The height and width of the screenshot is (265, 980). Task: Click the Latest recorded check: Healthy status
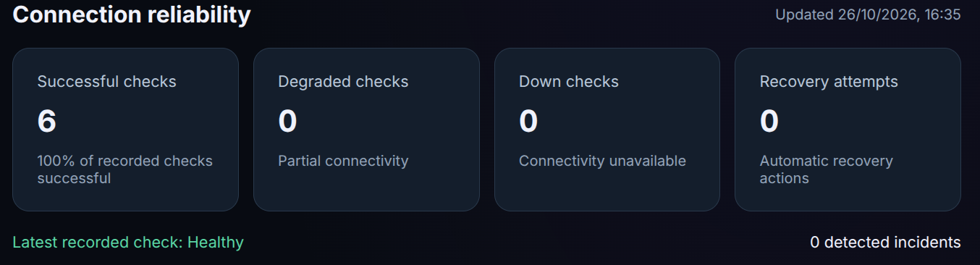128,243
